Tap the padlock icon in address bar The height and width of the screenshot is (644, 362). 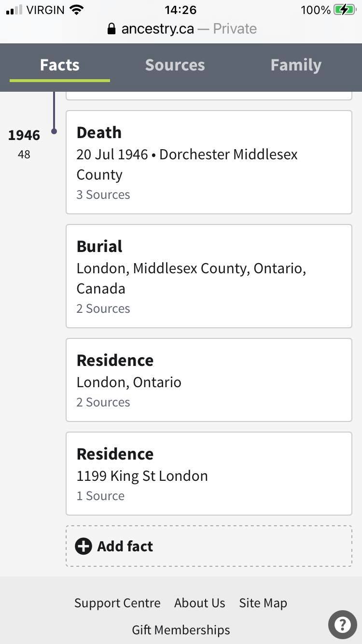111,29
